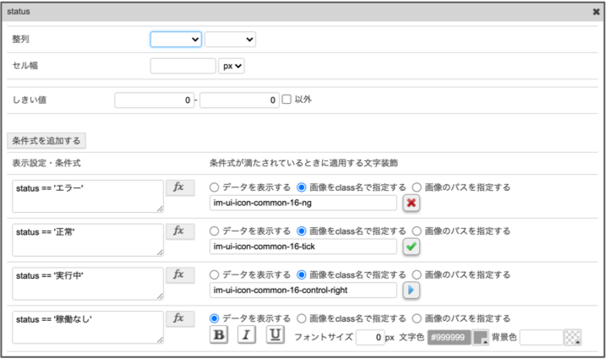Image resolution: width=610 pixels, height=364 pixels.
Task: Expand the px unit dropdown for セル幅
Action: 231,66
